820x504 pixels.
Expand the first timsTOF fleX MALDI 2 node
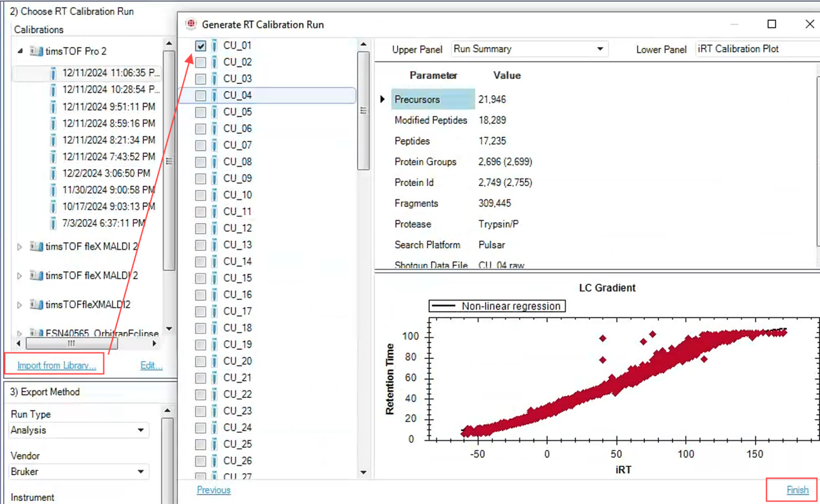click(19, 247)
